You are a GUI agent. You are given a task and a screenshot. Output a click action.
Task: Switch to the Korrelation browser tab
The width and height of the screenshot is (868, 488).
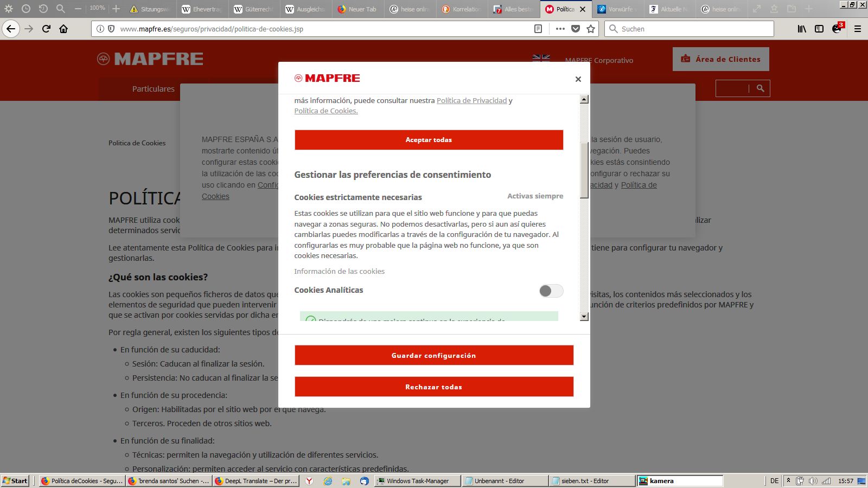click(x=461, y=9)
